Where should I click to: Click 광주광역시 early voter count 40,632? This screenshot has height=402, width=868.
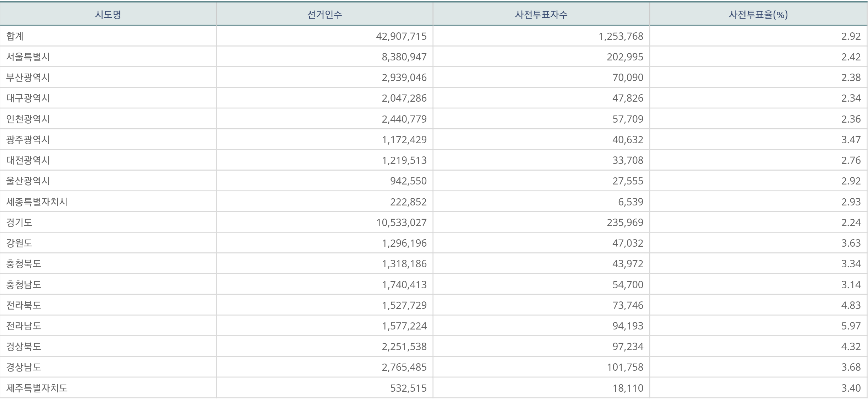(x=627, y=140)
